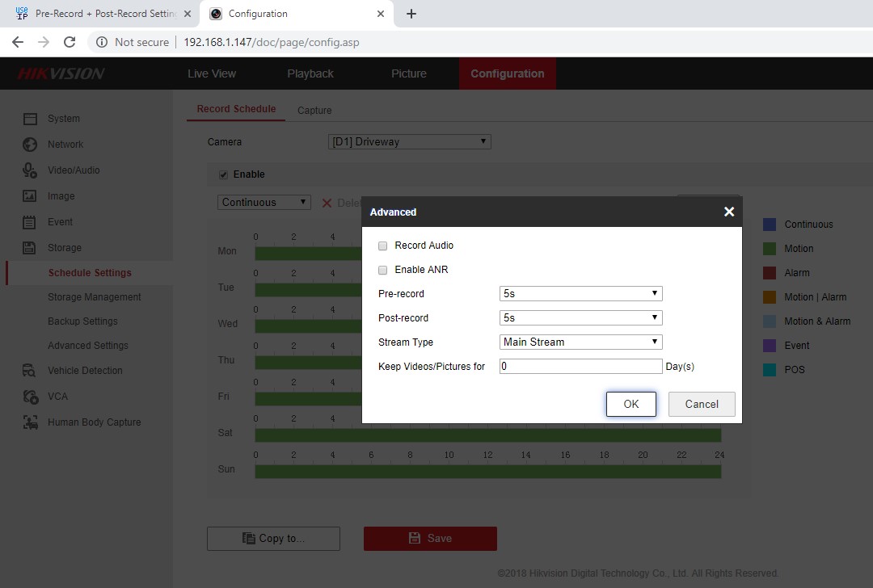Open Network settings globe icon

coord(30,145)
